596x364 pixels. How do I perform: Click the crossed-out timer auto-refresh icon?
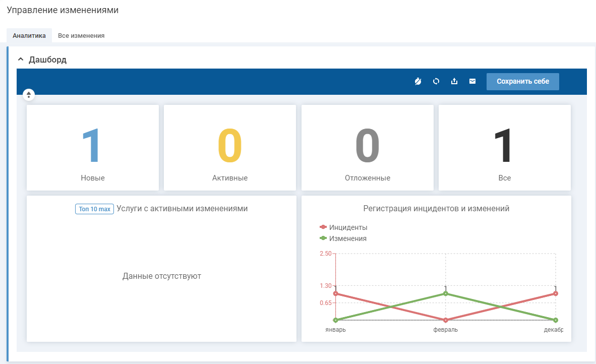[x=418, y=81]
